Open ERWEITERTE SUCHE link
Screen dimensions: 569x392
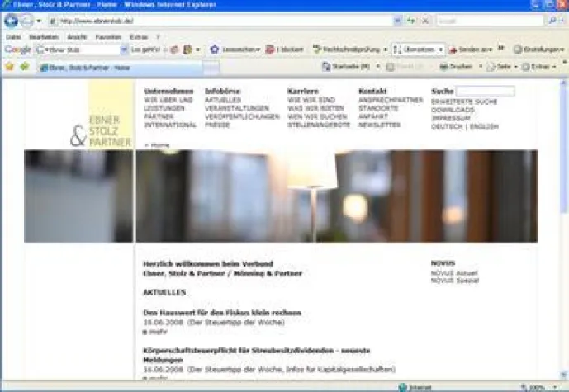pos(464,102)
